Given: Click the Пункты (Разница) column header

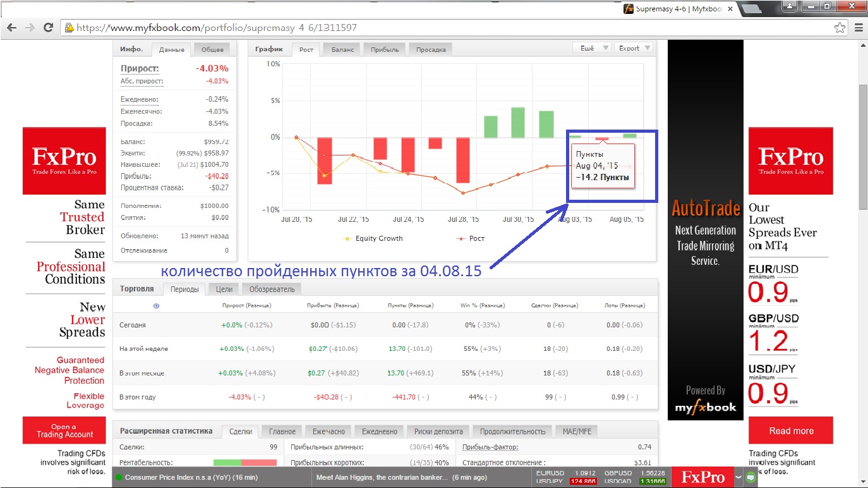Looking at the screenshot, I should click(x=410, y=305).
